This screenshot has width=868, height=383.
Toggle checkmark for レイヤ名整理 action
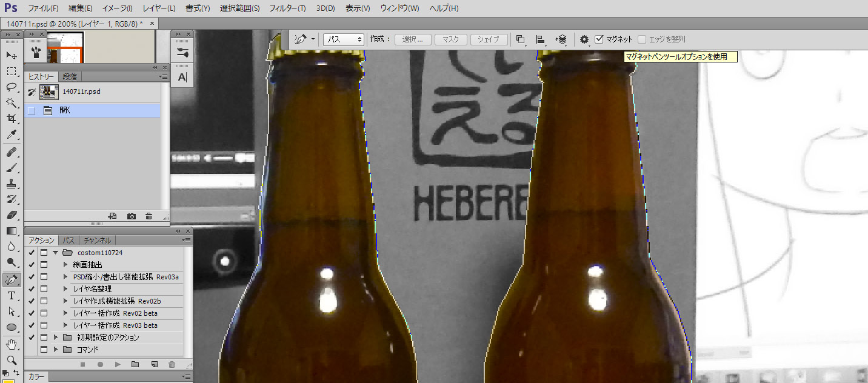coord(32,288)
